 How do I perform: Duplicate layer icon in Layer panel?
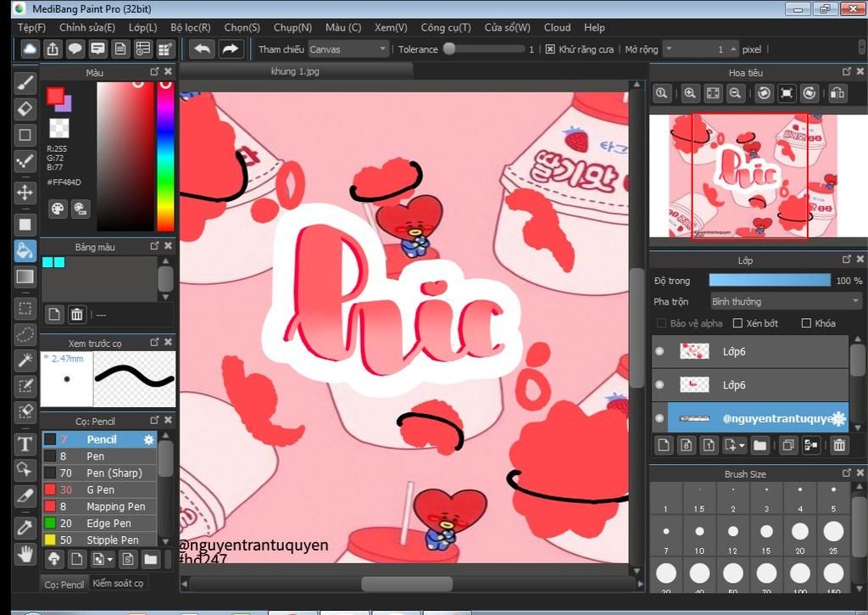click(788, 444)
